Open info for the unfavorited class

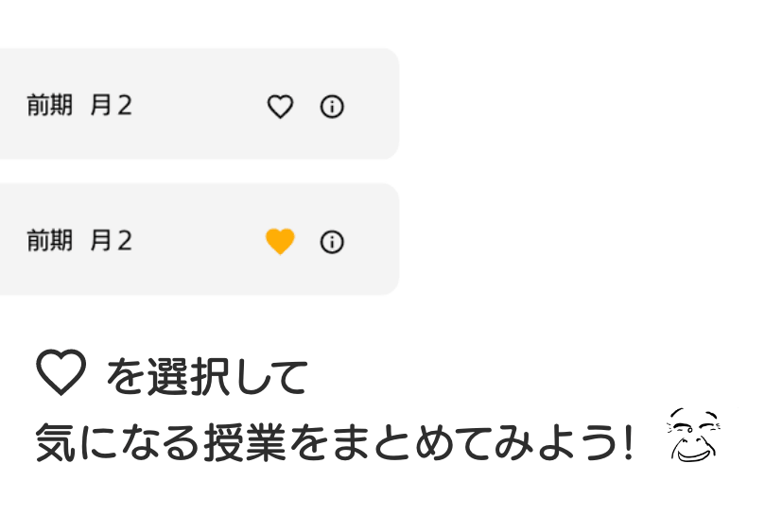pyautogui.click(x=332, y=107)
